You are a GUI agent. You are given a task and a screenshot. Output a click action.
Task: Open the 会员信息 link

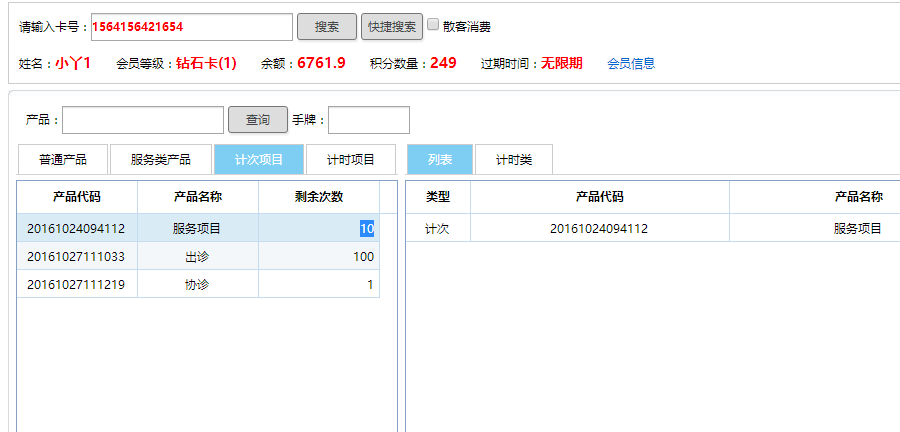tap(631, 63)
